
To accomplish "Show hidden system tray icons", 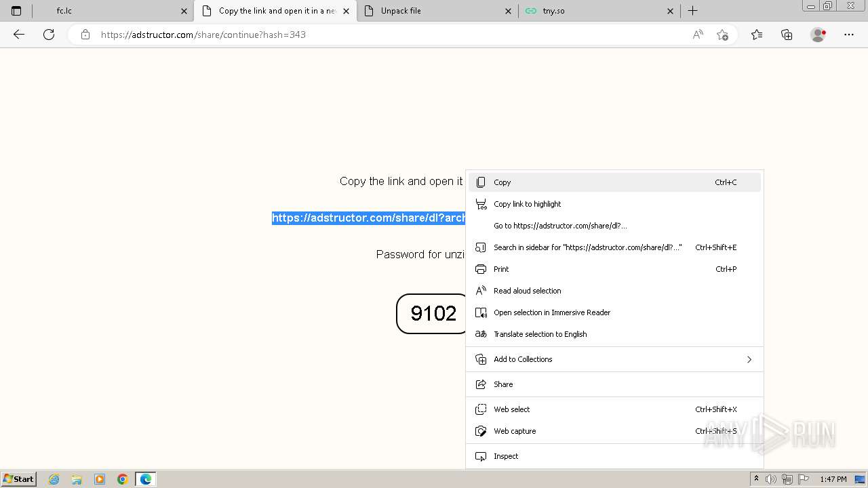I will pyautogui.click(x=756, y=479).
